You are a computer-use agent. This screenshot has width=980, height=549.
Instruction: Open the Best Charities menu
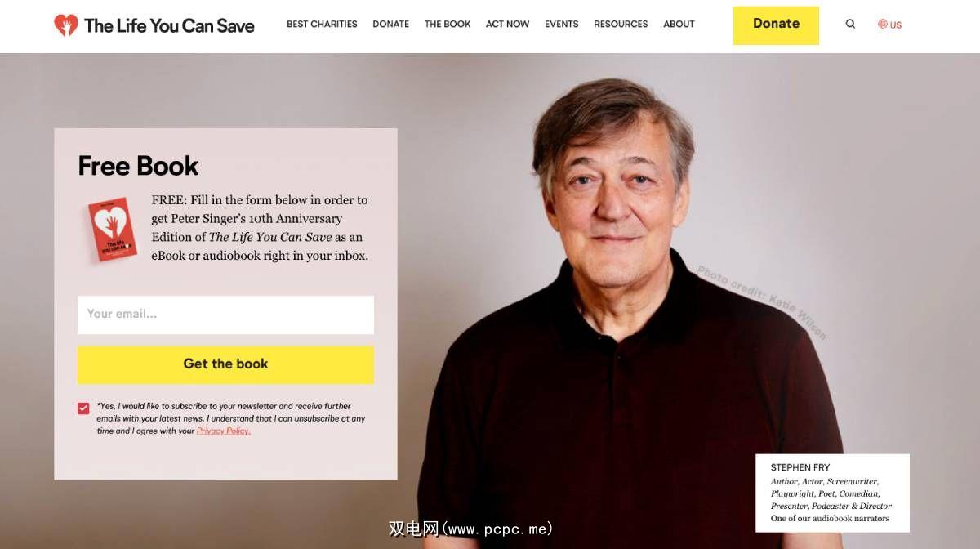(322, 25)
